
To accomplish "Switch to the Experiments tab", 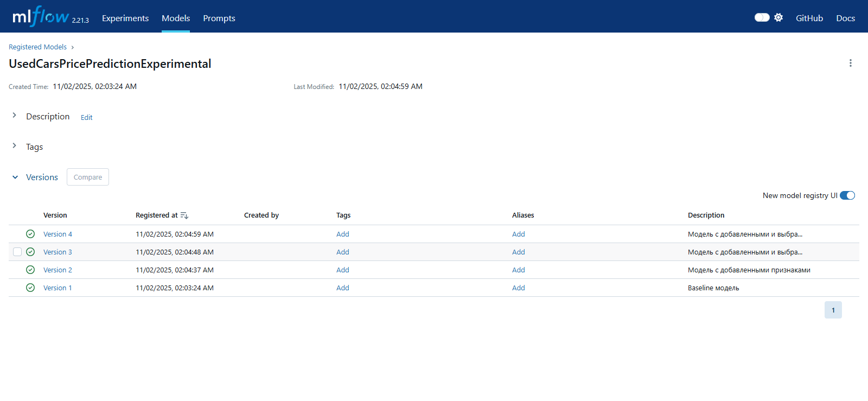I will (x=125, y=18).
